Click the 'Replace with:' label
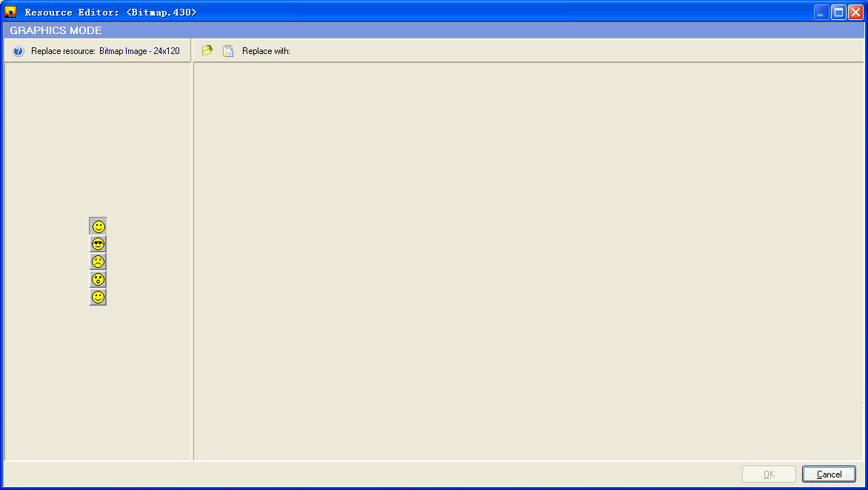The width and height of the screenshot is (868, 490). (267, 51)
